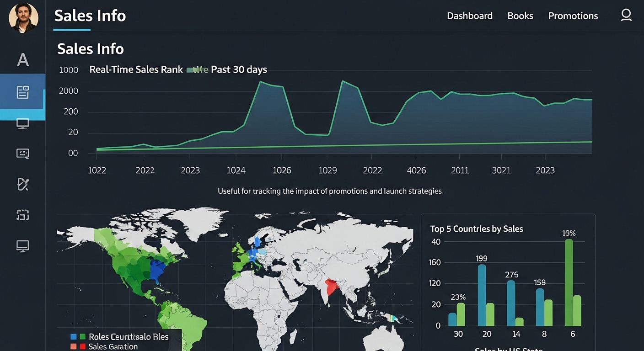
Task: Toggle the blue legend swatch for countries
Action: click(73, 336)
